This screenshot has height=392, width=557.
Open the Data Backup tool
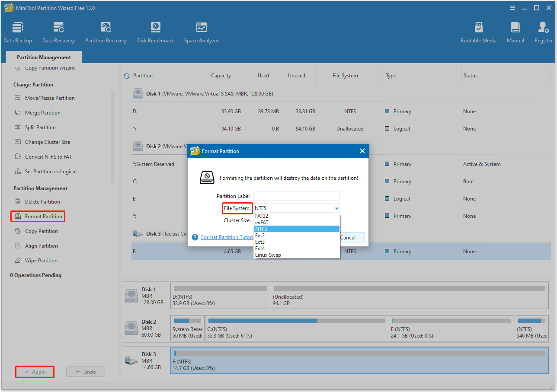click(x=17, y=30)
